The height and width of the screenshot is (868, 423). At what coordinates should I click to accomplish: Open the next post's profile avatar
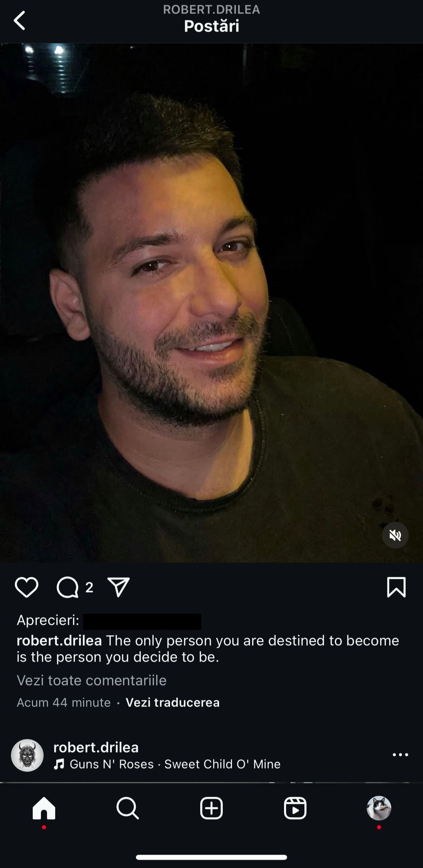pos(27,755)
